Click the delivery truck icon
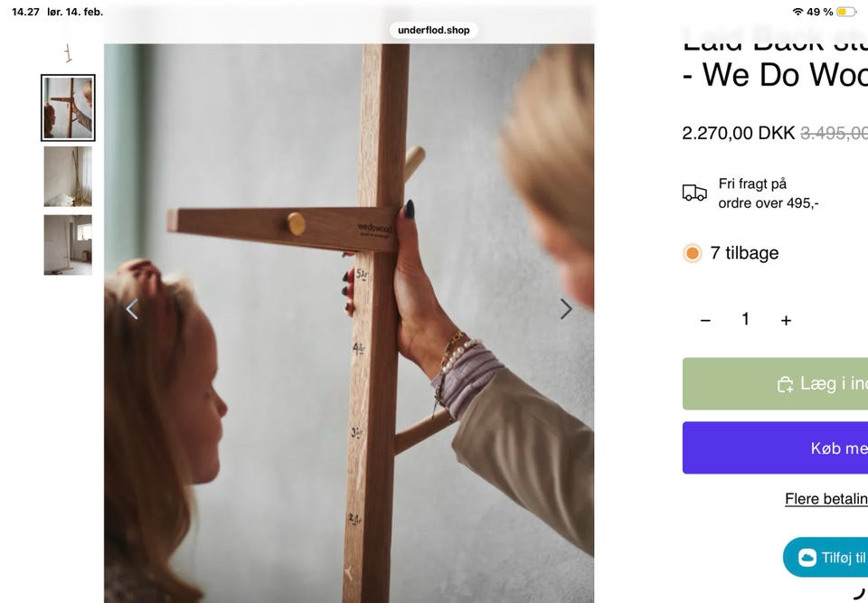 [694, 193]
